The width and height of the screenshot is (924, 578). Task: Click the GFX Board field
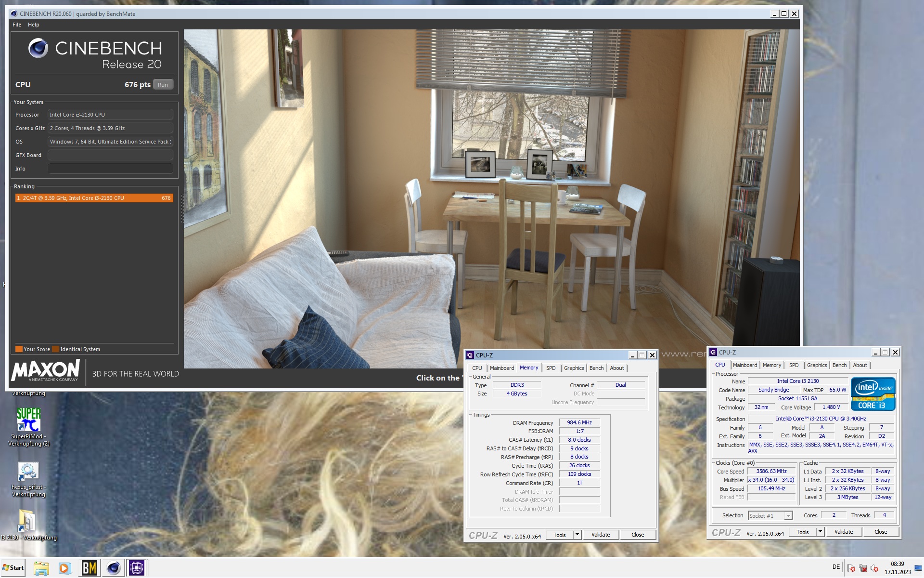110,155
